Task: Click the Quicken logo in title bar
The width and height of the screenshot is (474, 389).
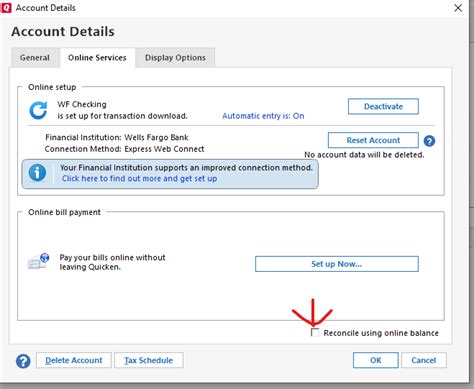Action: tap(6, 7)
